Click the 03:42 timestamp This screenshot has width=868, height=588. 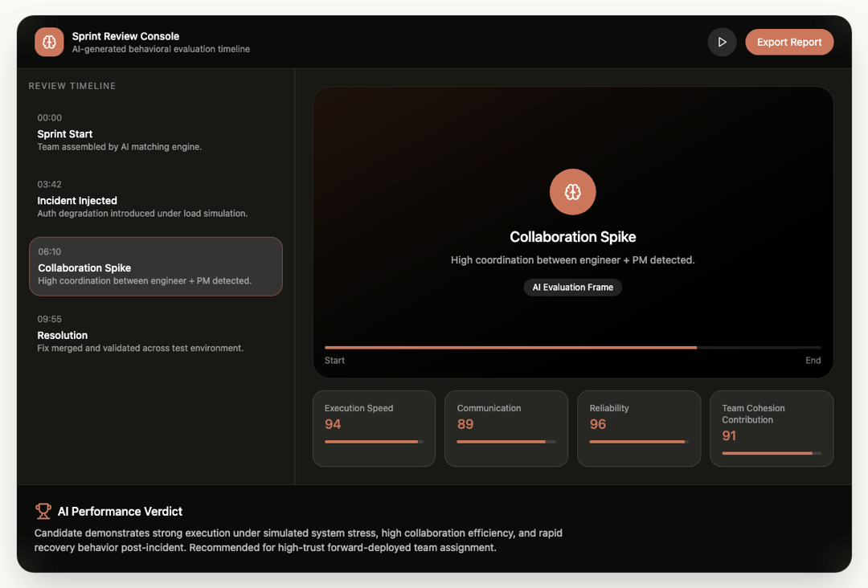point(49,184)
